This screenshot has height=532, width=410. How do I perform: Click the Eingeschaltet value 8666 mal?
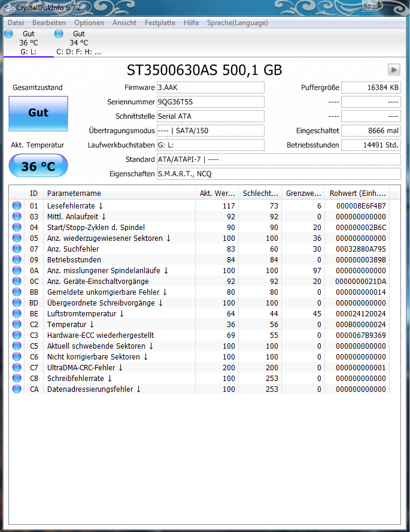[x=370, y=131]
